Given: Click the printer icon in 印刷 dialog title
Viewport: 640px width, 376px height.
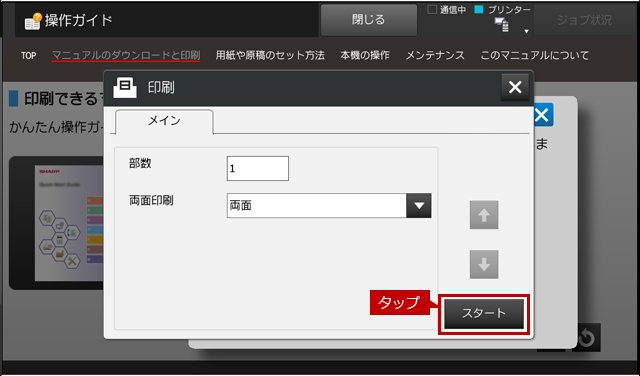Looking at the screenshot, I should [124, 87].
